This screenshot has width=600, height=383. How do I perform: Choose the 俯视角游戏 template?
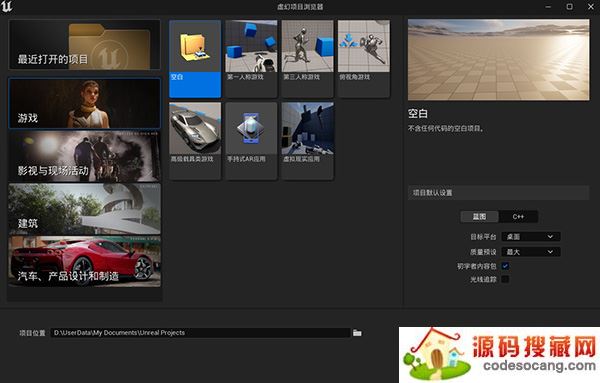[x=364, y=59]
